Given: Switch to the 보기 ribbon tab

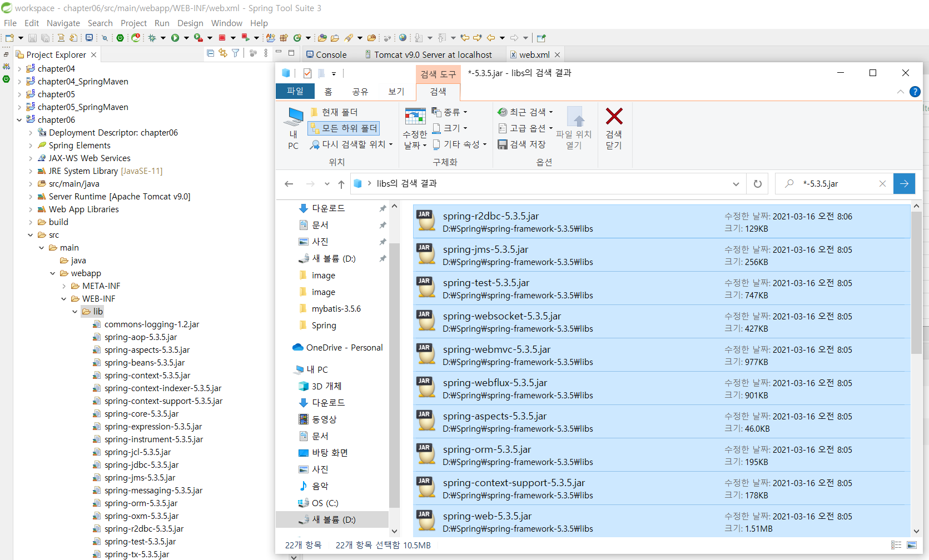Looking at the screenshot, I should [396, 92].
